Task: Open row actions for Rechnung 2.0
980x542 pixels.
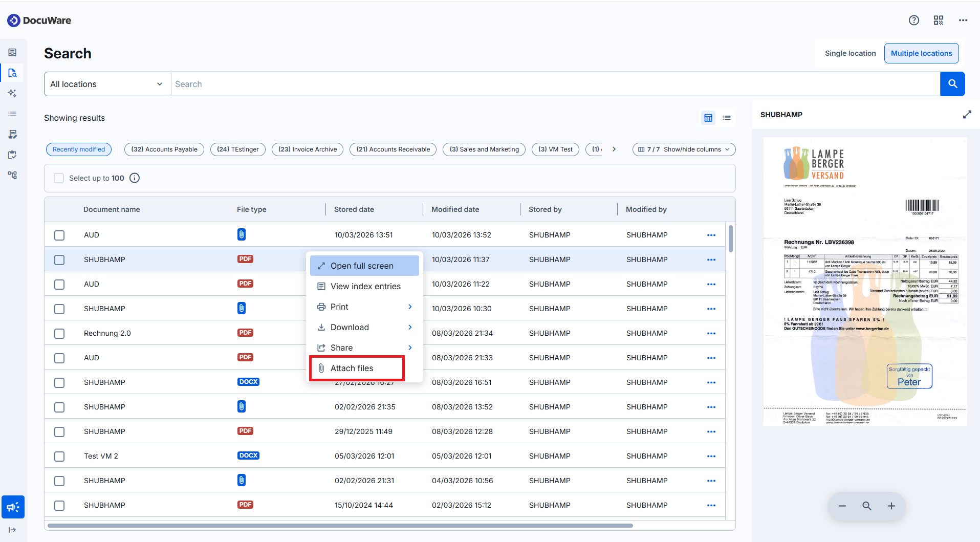Action: click(711, 333)
